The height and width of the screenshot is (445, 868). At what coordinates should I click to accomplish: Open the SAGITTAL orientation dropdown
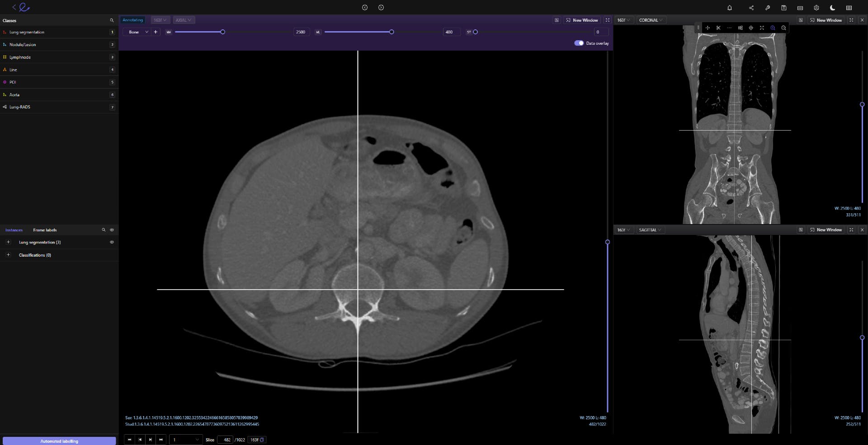pos(650,230)
